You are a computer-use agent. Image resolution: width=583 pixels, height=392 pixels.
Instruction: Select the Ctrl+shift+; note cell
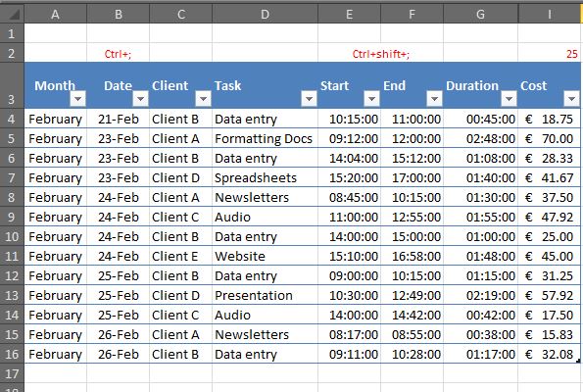381,54
